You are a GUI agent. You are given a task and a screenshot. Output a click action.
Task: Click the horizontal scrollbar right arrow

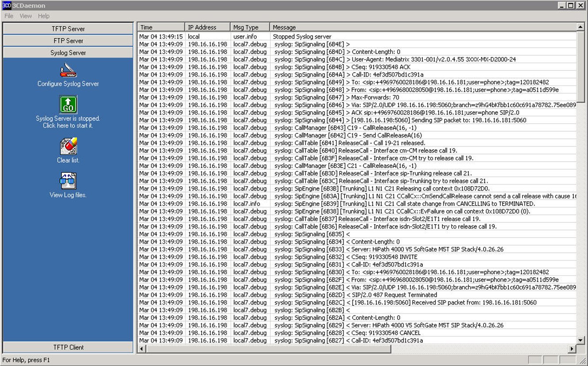(x=573, y=349)
